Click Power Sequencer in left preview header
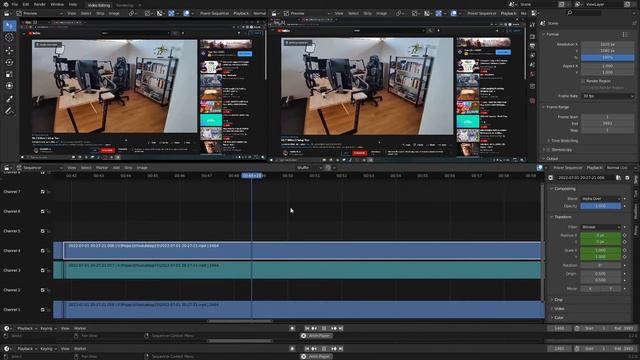The width and height of the screenshot is (640, 360). (214, 13)
